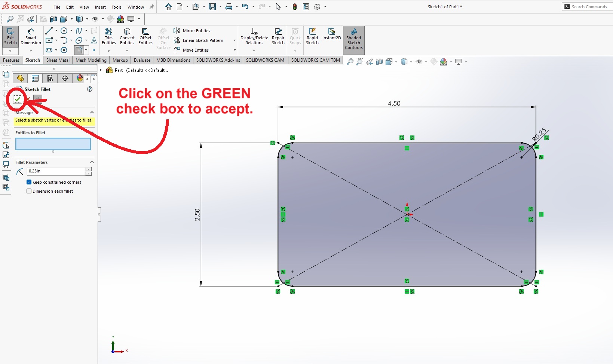Open the Insert menu
The height and width of the screenshot is (364, 613).
click(x=100, y=7)
